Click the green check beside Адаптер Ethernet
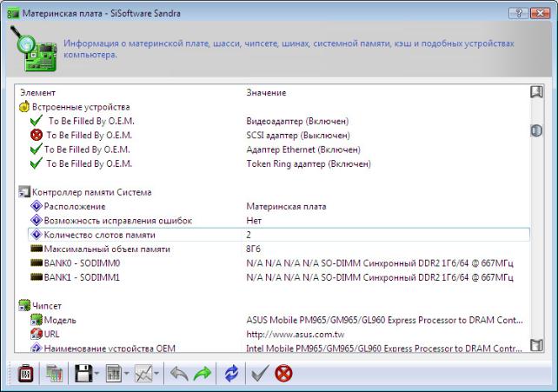Screen dimensions: 558x392 pyautogui.click(x=37, y=149)
